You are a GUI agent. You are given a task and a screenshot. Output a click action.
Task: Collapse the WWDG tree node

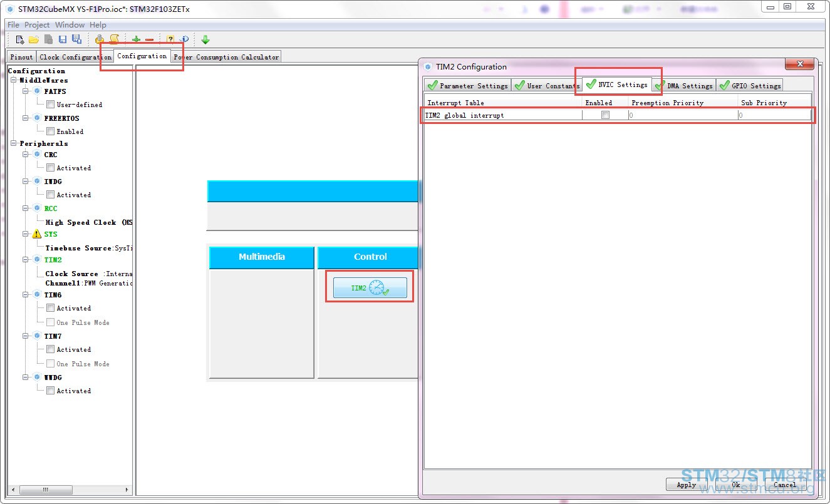26,378
